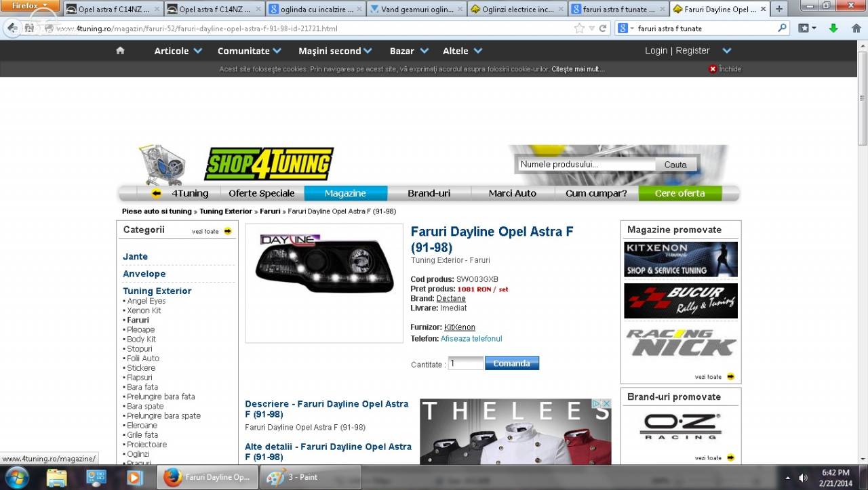Click the Login link

pyautogui.click(x=656, y=51)
